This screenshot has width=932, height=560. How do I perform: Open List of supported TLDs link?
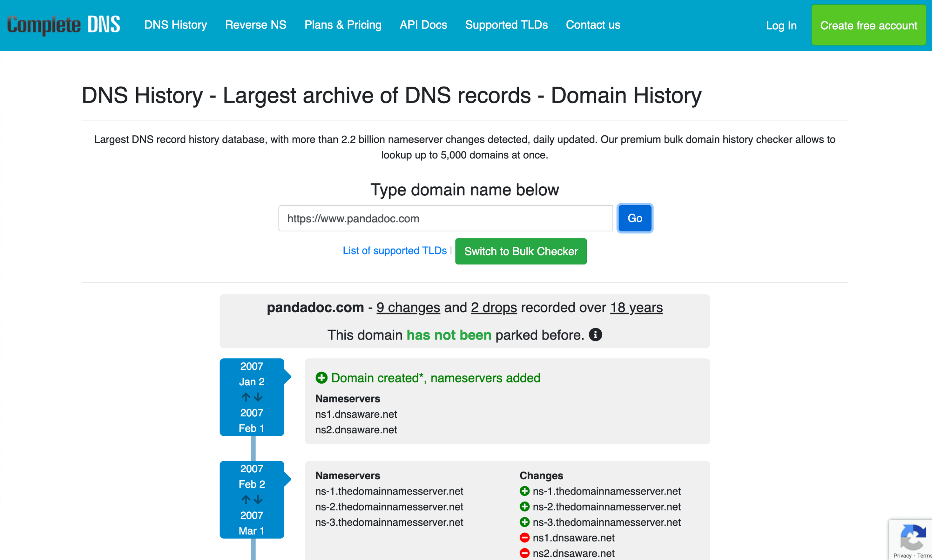point(395,251)
